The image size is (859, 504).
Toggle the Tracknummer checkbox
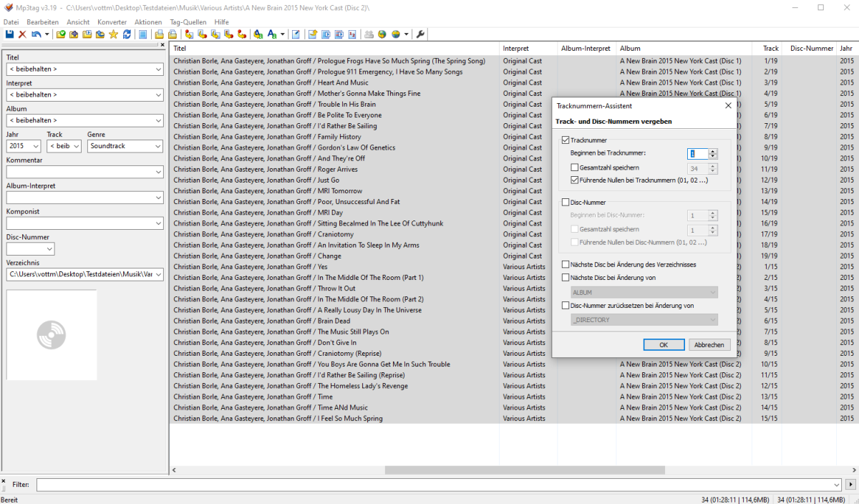(566, 140)
